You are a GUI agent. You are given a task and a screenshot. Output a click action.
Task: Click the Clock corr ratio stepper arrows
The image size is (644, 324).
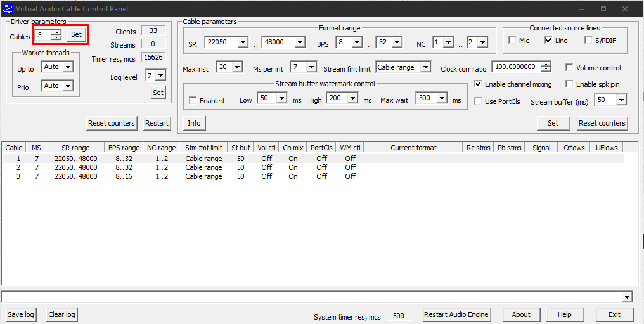pos(545,67)
